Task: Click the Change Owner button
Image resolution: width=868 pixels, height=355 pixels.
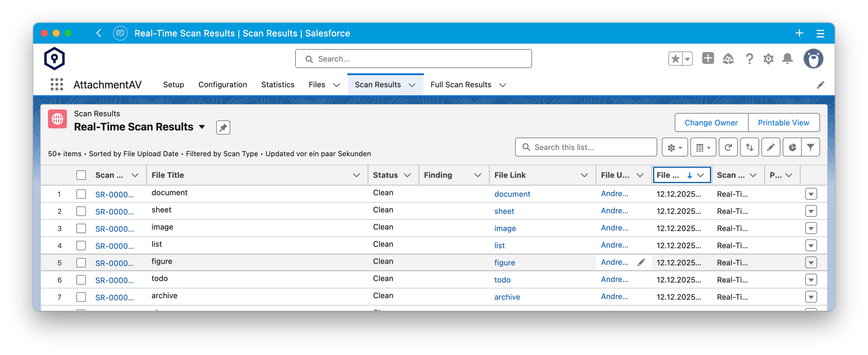Action: [x=711, y=123]
